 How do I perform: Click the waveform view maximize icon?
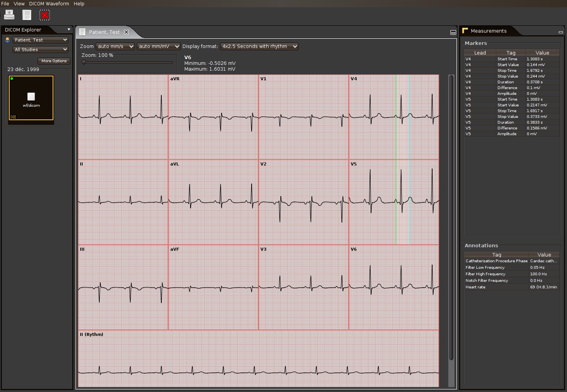453,32
